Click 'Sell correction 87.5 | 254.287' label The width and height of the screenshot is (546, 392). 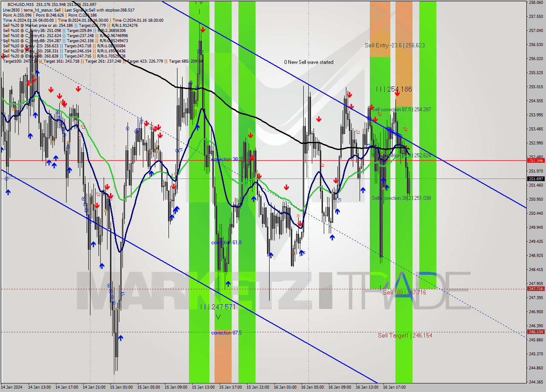[x=401, y=110]
